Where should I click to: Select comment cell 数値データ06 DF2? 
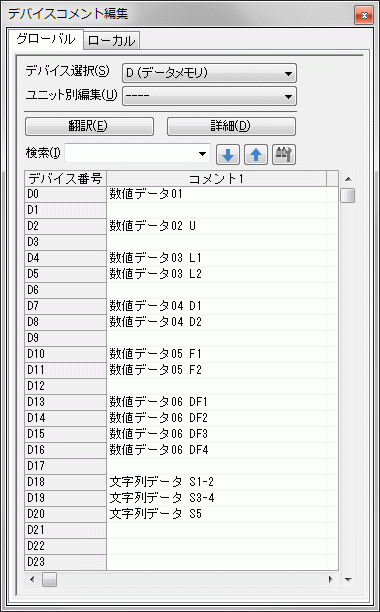click(x=217, y=418)
